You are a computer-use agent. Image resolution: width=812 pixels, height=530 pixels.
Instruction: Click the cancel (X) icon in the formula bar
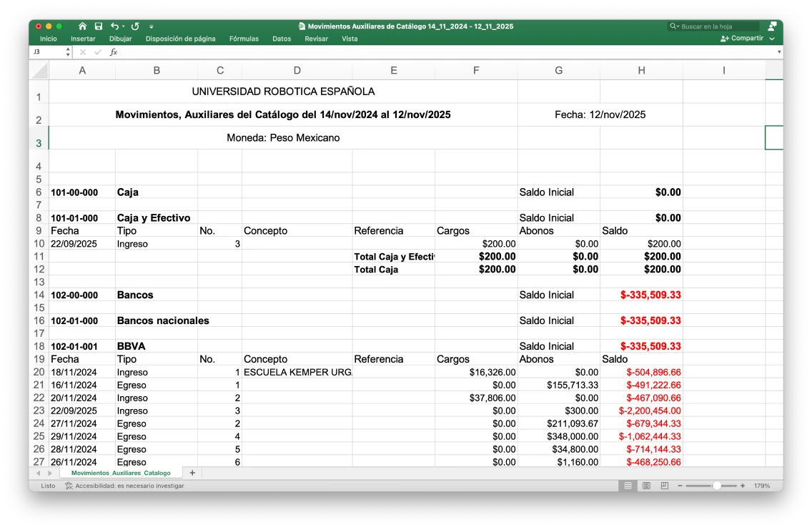(x=81, y=51)
